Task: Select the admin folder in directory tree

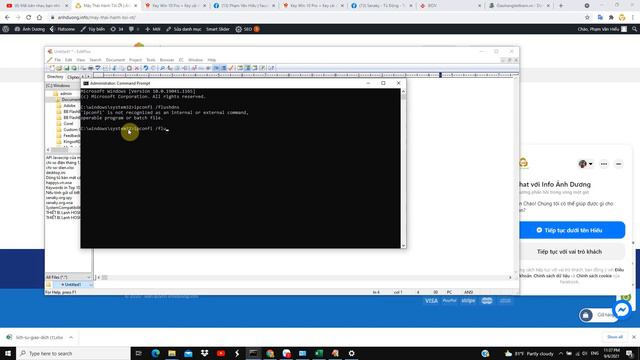Action: (66, 93)
